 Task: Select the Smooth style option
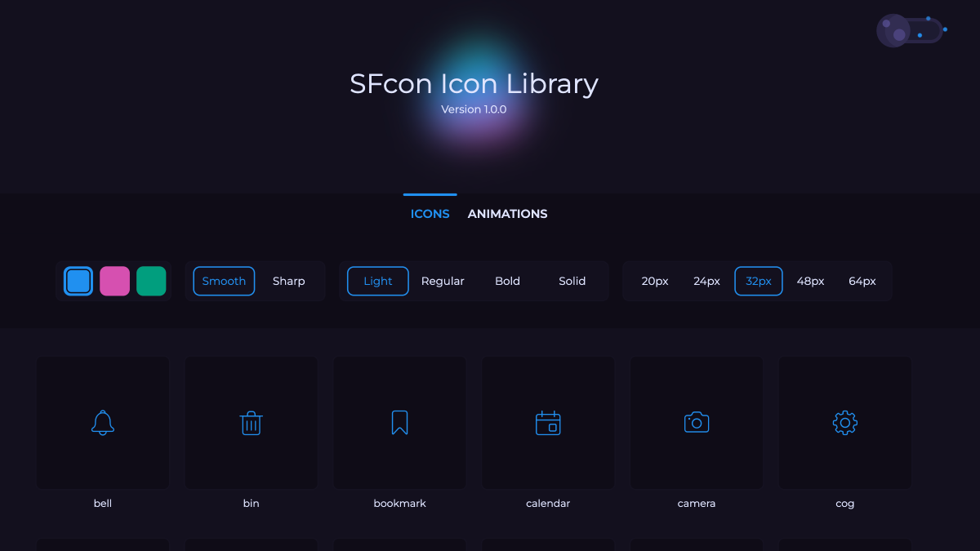[224, 281]
